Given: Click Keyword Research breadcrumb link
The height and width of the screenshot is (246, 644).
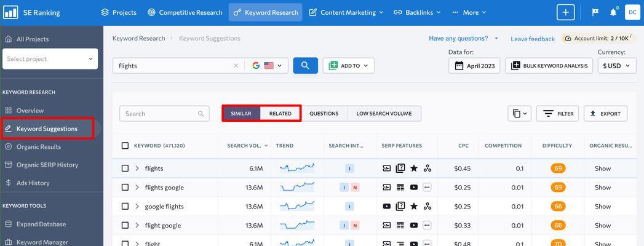Looking at the screenshot, I should (x=139, y=38).
